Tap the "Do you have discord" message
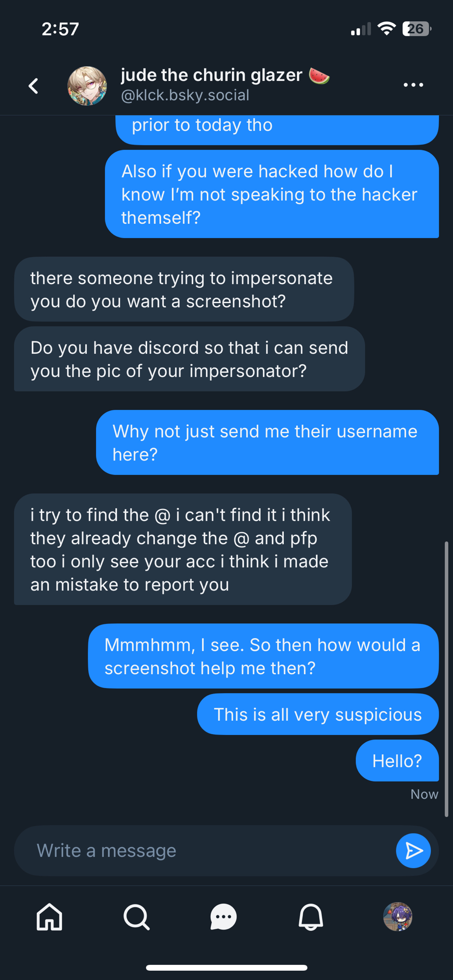The height and width of the screenshot is (980, 453). [x=189, y=359]
